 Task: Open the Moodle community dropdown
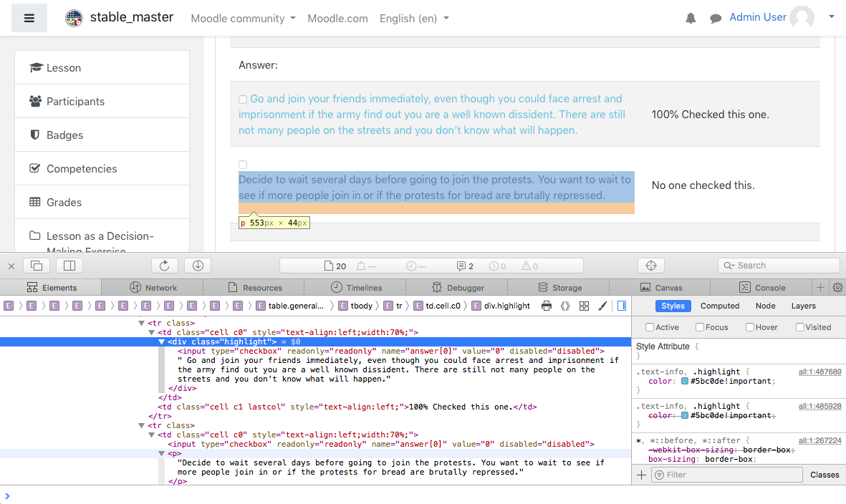click(x=244, y=19)
